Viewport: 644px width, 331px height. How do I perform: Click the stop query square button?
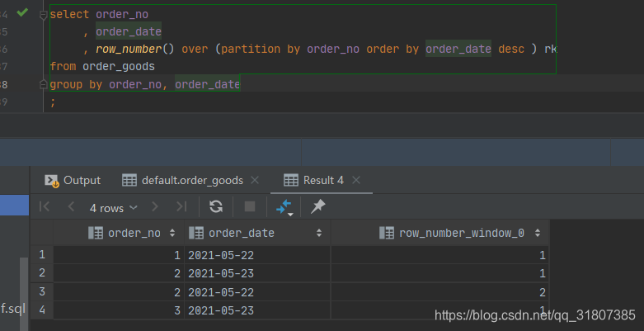point(250,206)
